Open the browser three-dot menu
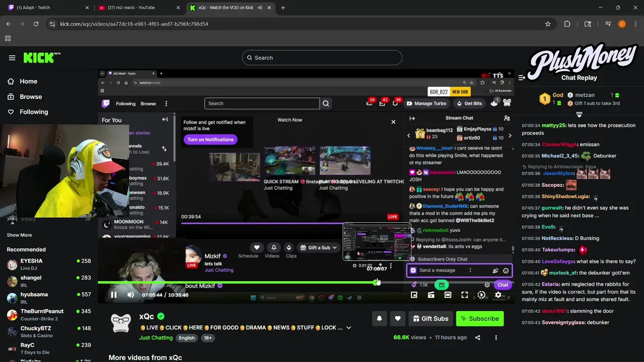Image resolution: width=644 pixels, height=362 pixels. 635,24
